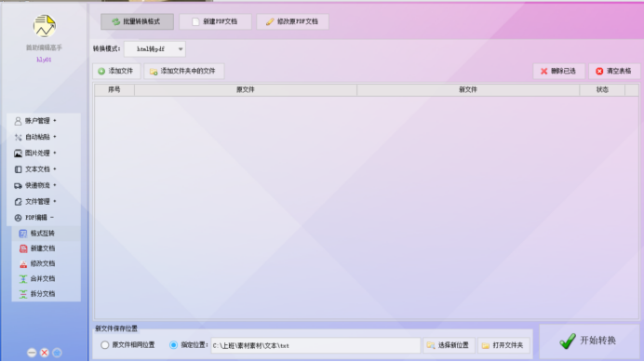Select 格式互转 under PDF编辑
Image resolution: width=644 pixels, height=362 pixels.
click(x=46, y=234)
